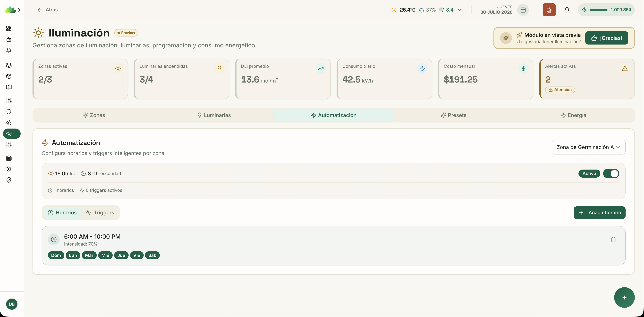Toggle the Sáb day chip
This screenshot has height=317, width=644.
(x=152, y=255)
